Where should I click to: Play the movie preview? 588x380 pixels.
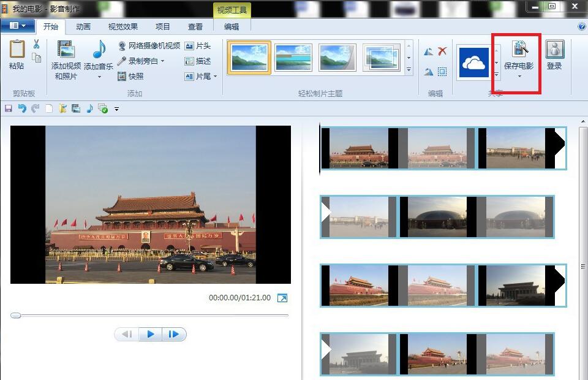[151, 334]
